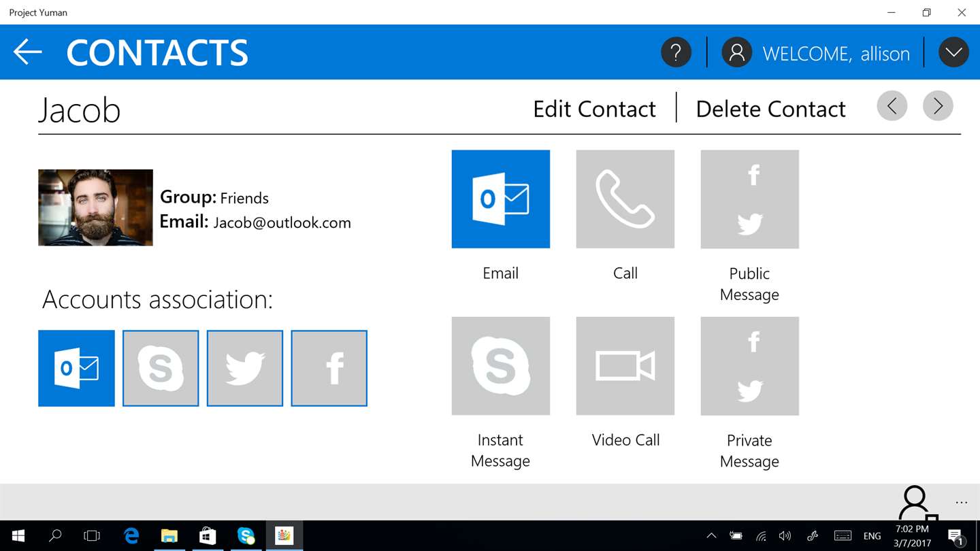Click the Friends group value

244,198
